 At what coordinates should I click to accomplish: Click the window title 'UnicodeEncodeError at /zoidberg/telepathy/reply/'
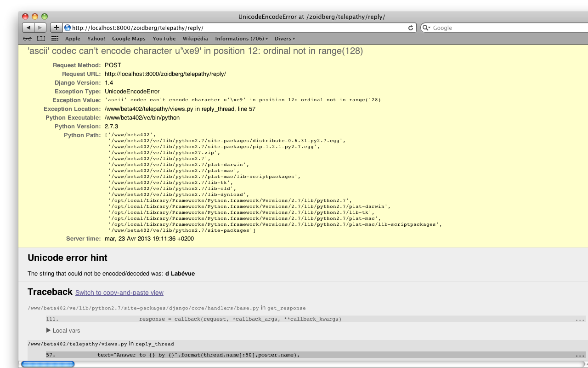(311, 17)
